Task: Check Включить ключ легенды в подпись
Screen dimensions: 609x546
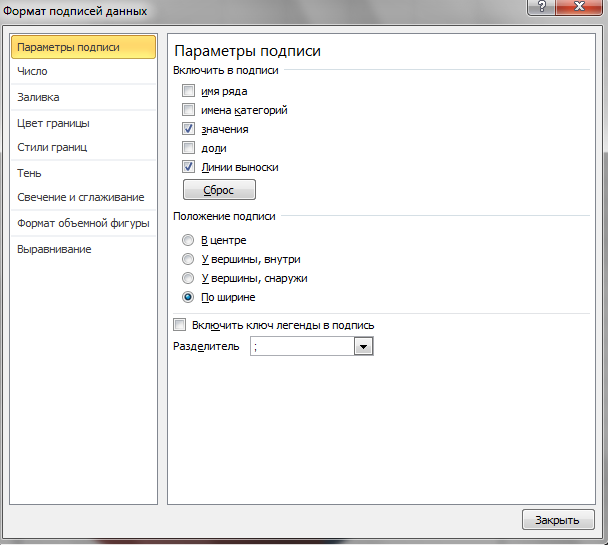Action: pyautogui.click(x=179, y=325)
